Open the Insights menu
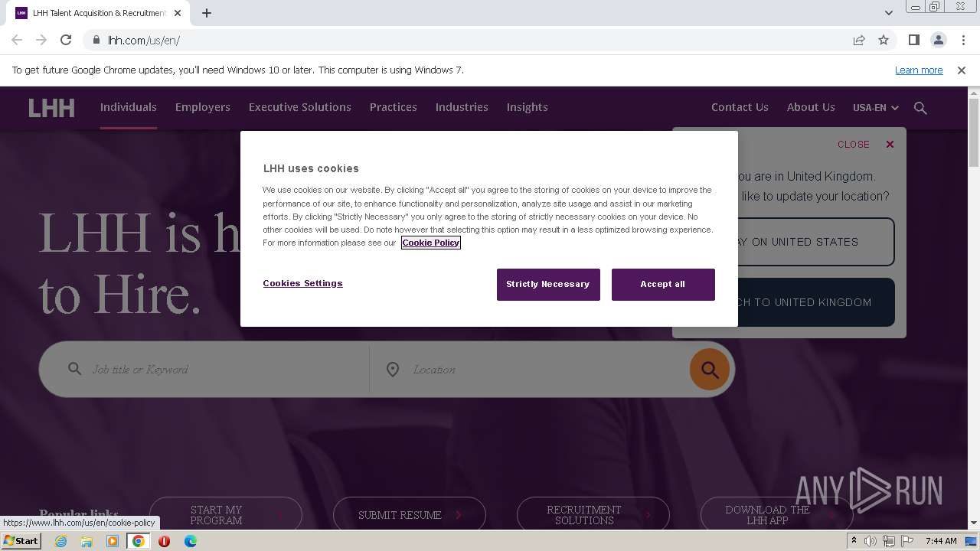980x551 pixels. pos(527,107)
